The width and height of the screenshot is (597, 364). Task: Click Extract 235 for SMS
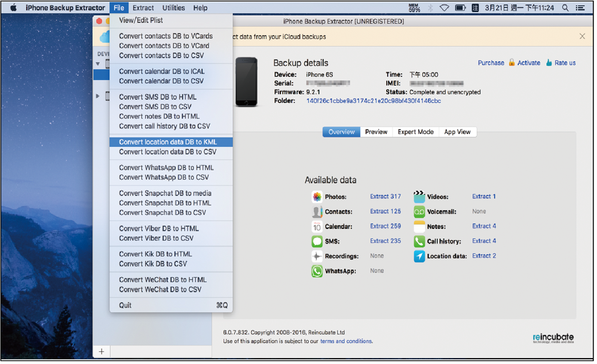point(385,241)
